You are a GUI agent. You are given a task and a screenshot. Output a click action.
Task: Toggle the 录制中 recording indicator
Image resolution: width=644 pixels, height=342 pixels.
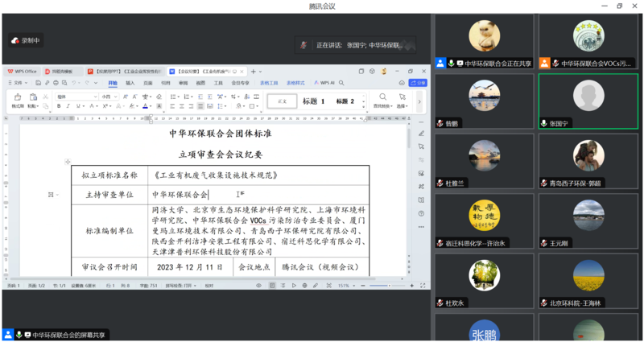26,40
